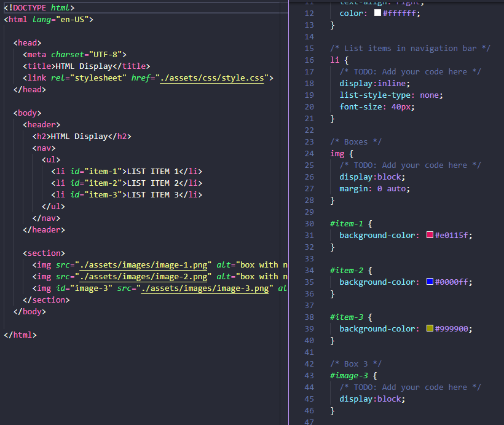The height and width of the screenshot is (425, 504).
Task: Click the closing </head> tag
Action: (30, 89)
